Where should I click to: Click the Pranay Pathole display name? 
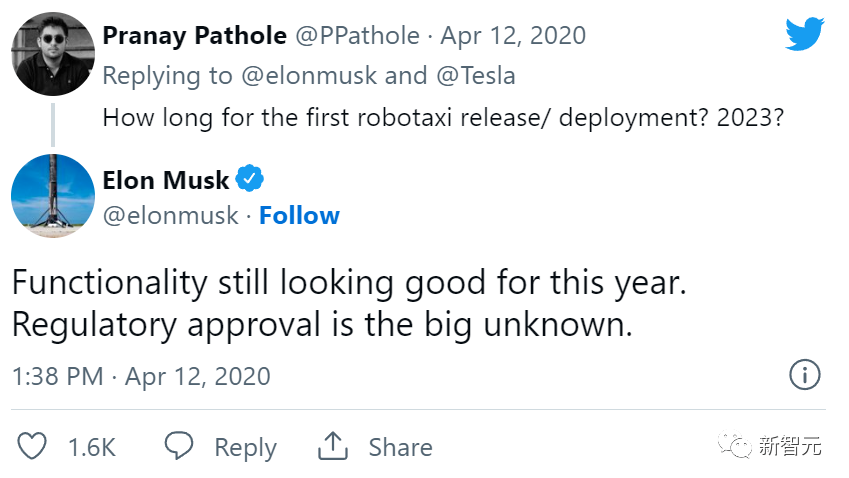(193, 36)
